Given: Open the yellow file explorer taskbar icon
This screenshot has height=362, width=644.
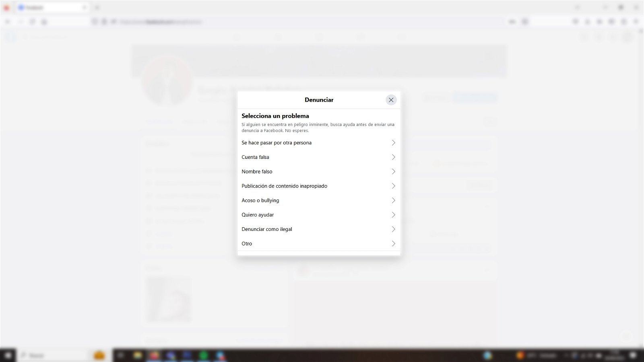Looking at the screenshot, I should (138, 355).
